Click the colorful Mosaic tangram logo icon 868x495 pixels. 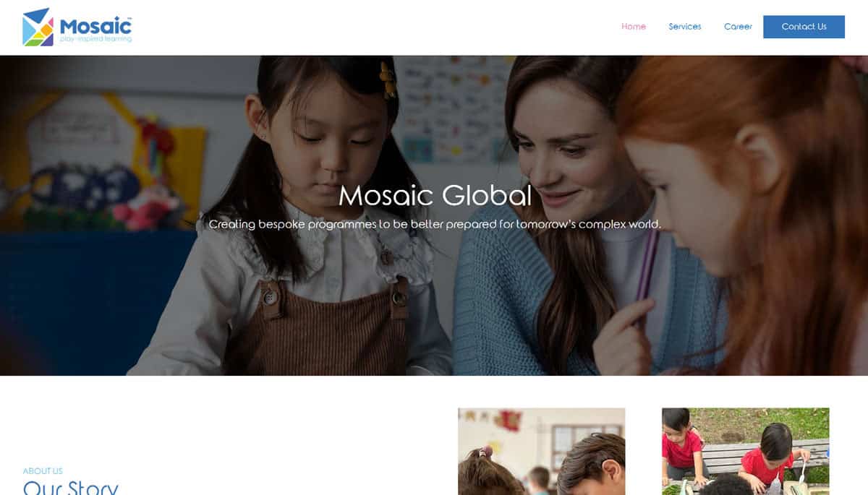tap(38, 27)
